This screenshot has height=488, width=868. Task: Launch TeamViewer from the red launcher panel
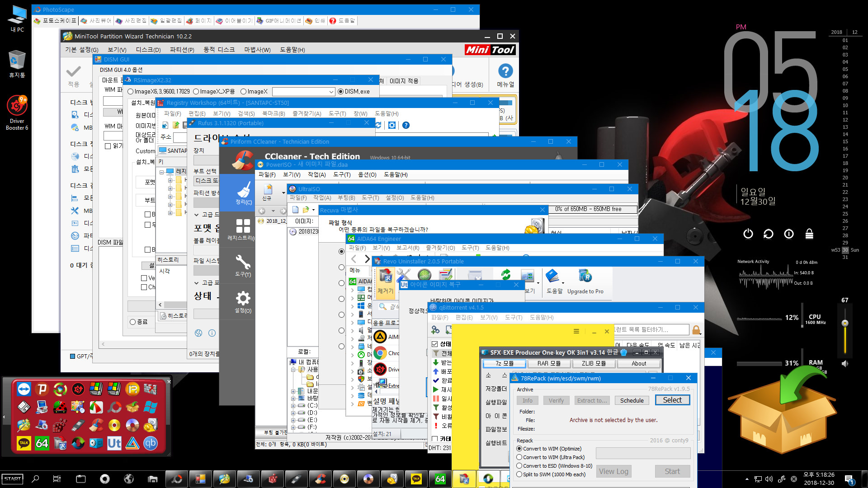(24, 389)
